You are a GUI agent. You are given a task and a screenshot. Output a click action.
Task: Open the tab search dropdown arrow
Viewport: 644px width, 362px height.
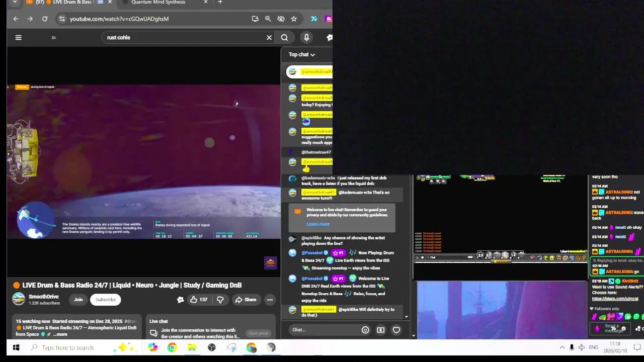coord(15,3)
